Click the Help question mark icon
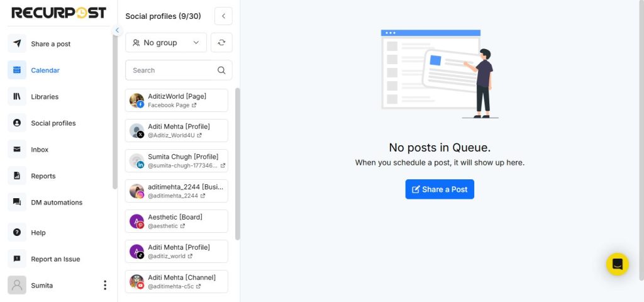Screen dimensions: 644x302 tap(17, 232)
